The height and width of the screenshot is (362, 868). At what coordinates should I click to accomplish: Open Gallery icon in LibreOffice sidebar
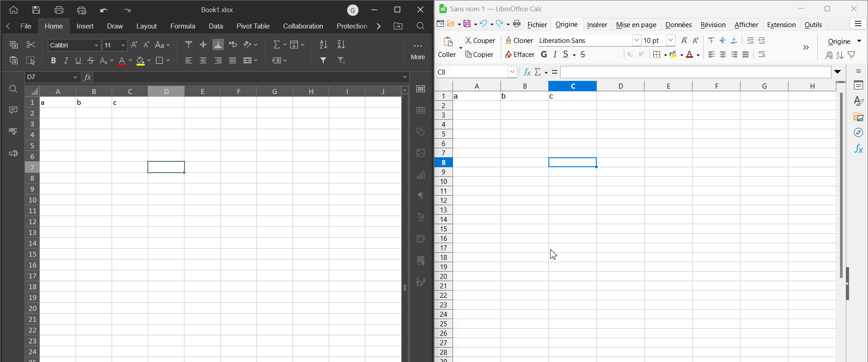859,117
